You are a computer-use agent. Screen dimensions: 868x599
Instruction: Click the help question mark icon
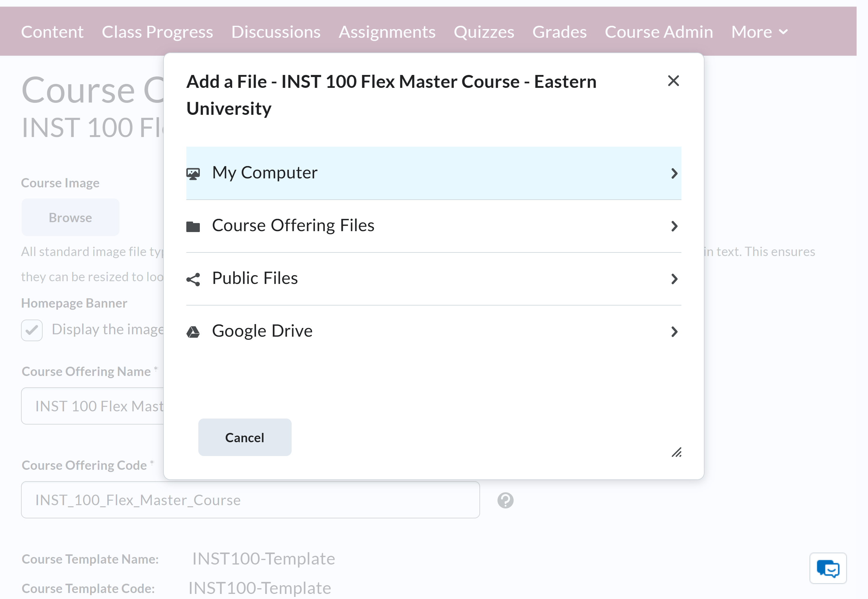click(x=505, y=500)
